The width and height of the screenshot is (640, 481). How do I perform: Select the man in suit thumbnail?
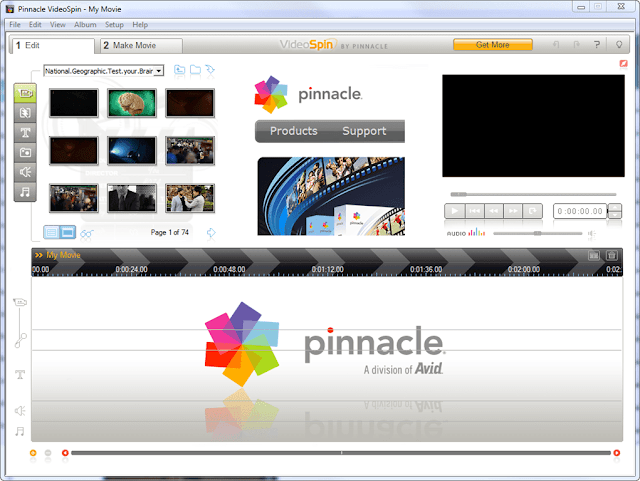(132, 198)
